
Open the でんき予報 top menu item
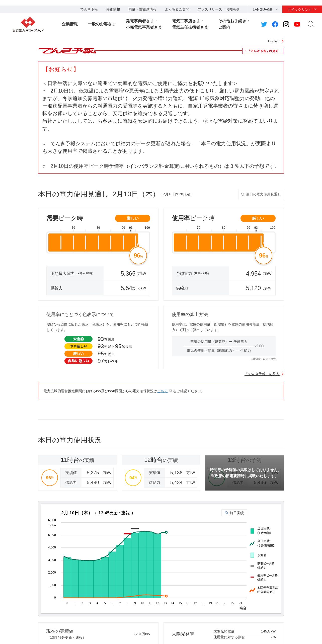[89, 10]
